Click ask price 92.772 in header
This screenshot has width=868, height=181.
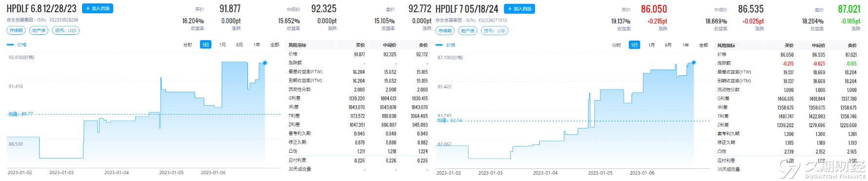pyautogui.click(x=420, y=9)
